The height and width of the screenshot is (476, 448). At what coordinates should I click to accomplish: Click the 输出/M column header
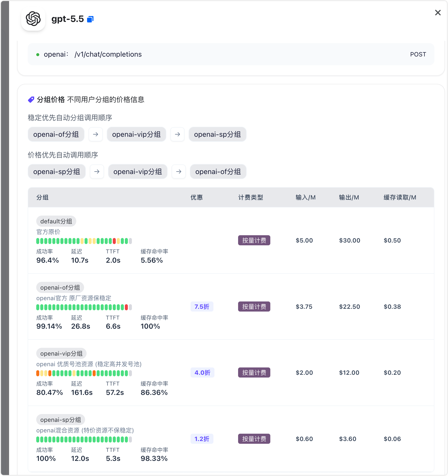pyautogui.click(x=349, y=197)
